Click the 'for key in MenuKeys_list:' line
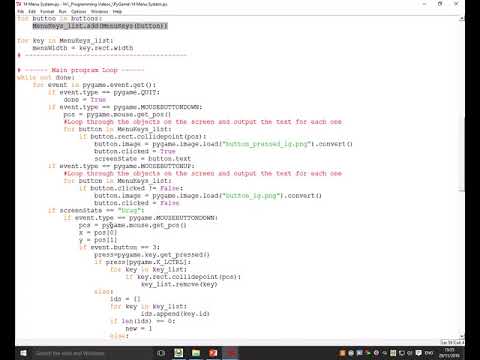The height and width of the screenshot is (360, 480). tap(65, 41)
